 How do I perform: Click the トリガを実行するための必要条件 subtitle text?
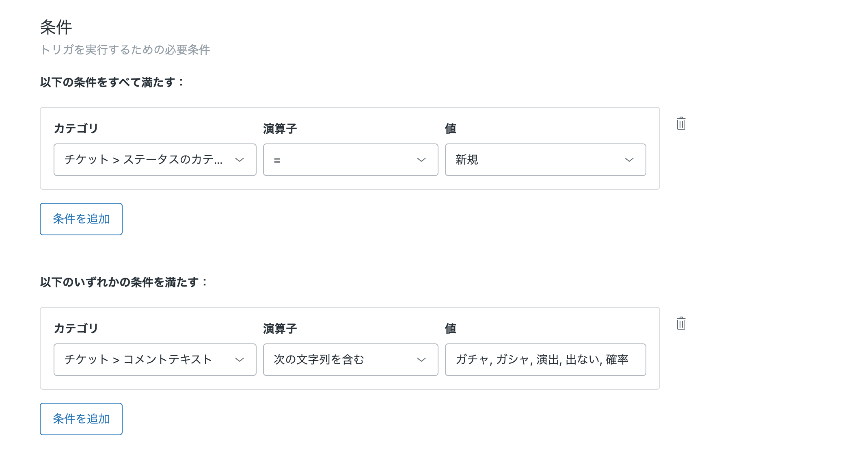pyautogui.click(x=125, y=50)
